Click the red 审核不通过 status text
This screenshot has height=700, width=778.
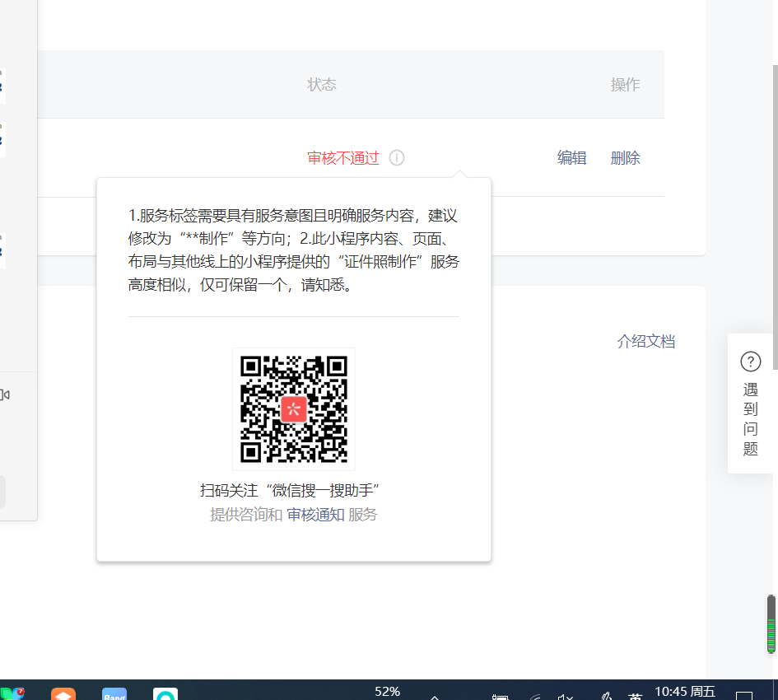click(x=342, y=158)
